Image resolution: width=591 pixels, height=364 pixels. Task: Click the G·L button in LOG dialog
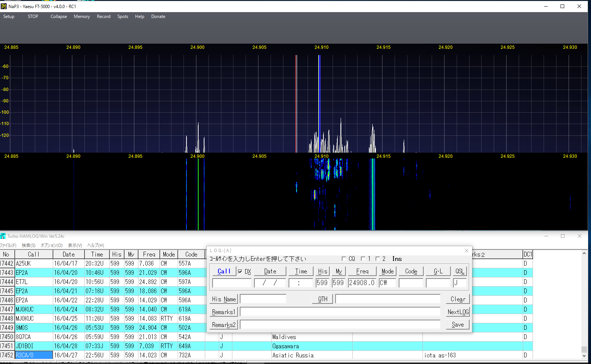[438, 271]
